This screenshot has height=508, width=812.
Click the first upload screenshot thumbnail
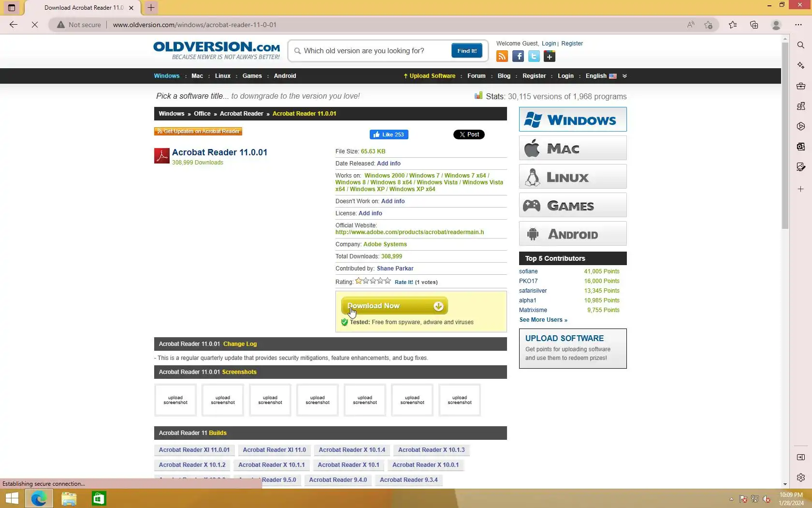click(175, 400)
